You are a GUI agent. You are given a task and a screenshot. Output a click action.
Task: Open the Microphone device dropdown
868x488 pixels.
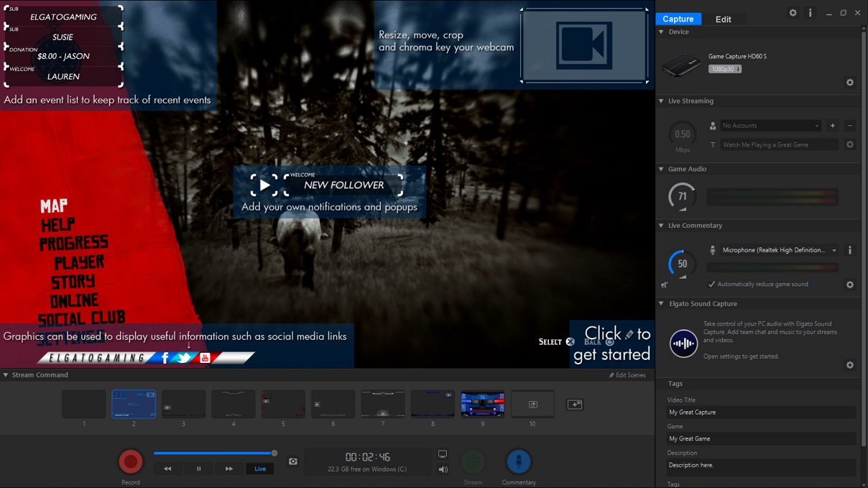click(x=780, y=250)
